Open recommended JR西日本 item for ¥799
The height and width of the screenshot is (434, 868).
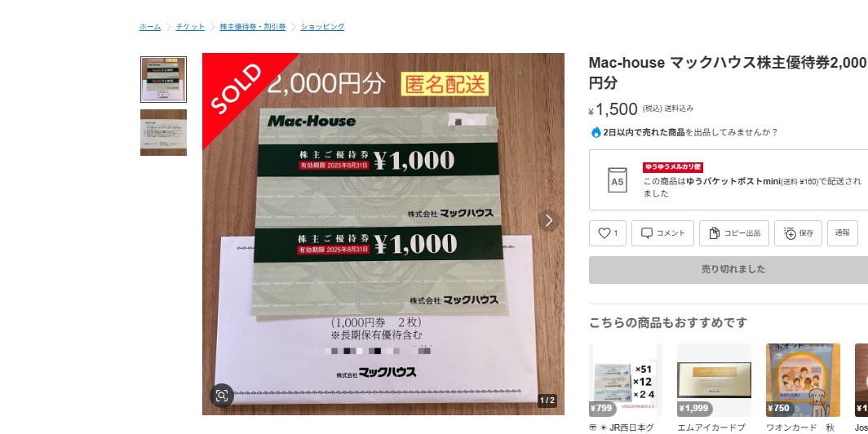coord(626,380)
